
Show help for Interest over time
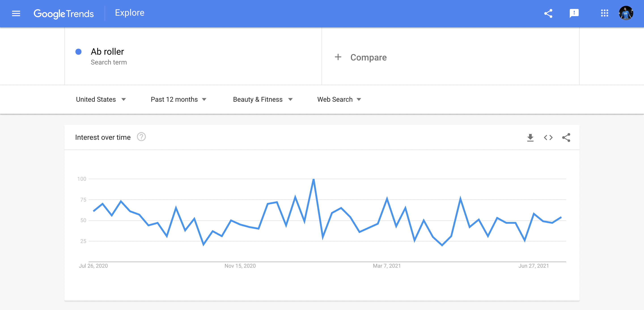click(x=141, y=137)
